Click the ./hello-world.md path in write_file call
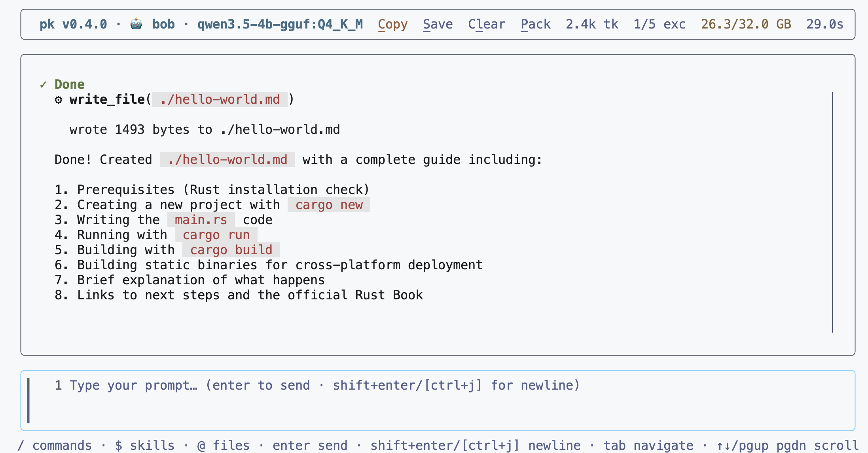 point(220,99)
